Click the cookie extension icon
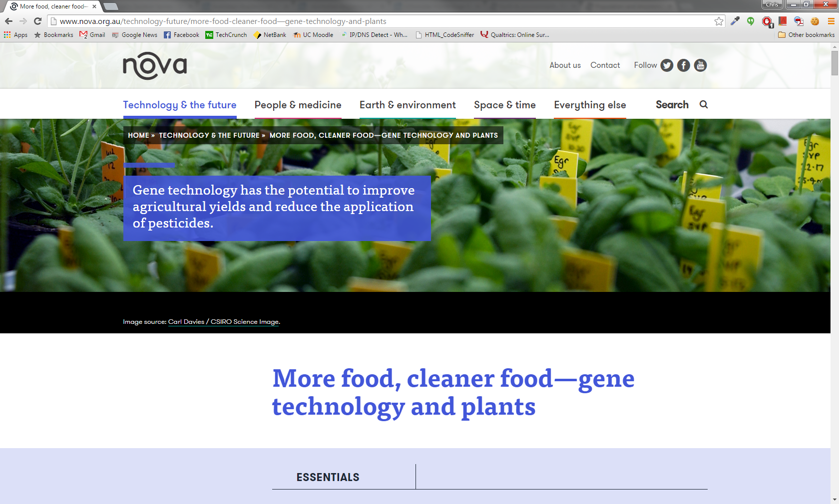The image size is (839, 504). [x=815, y=21]
